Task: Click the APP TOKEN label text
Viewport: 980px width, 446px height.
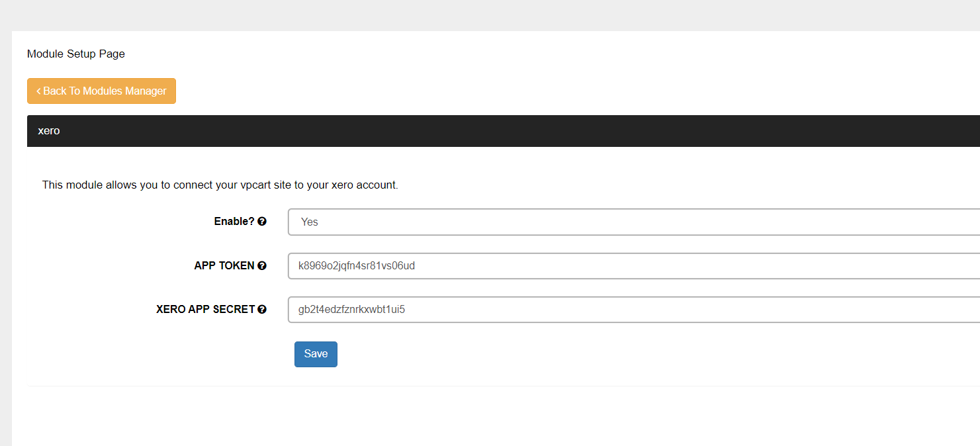Action: (224, 265)
